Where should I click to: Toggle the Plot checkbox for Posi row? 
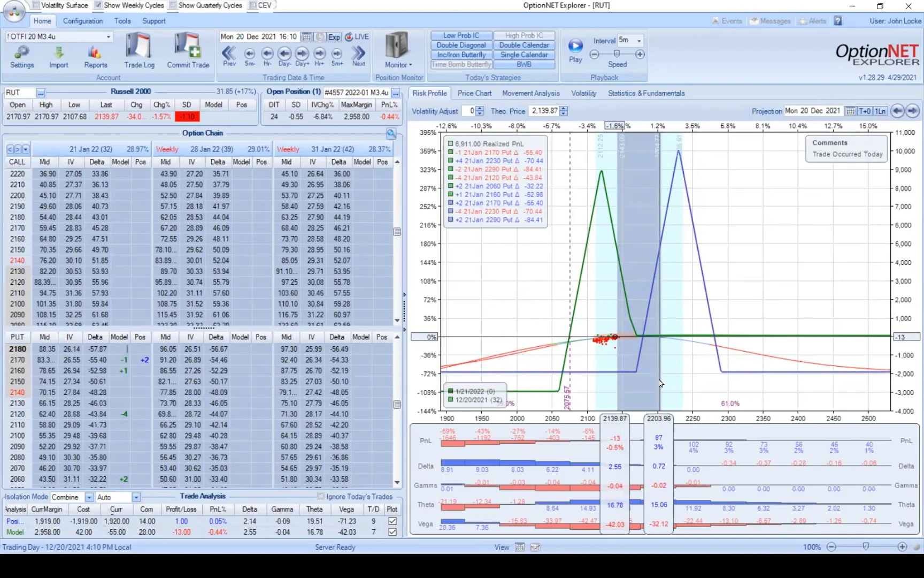point(392,521)
